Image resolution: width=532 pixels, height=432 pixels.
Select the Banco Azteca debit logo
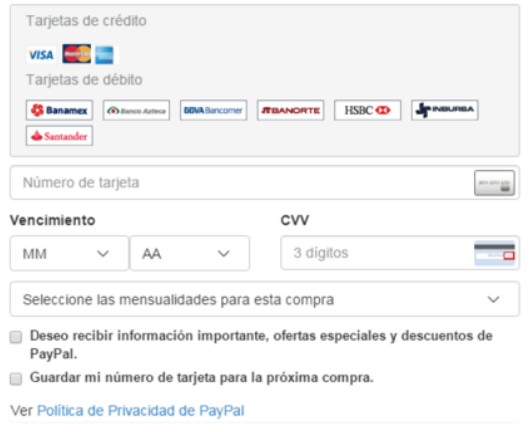(x=136, y=110)
